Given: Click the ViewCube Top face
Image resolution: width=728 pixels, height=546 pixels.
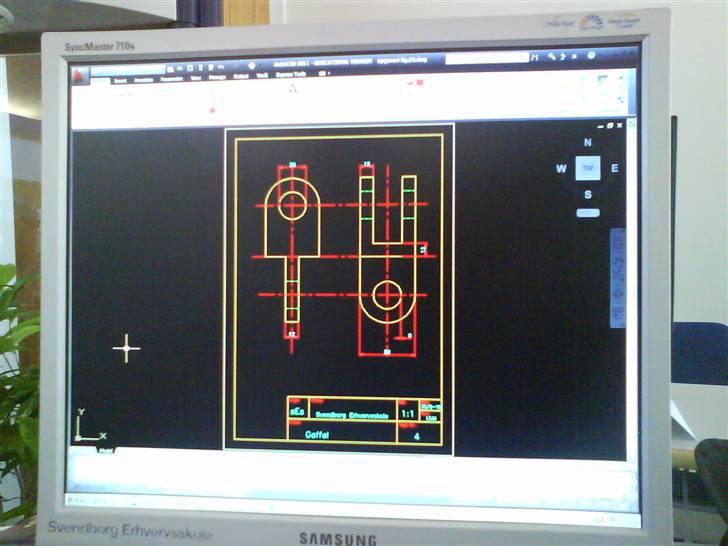Looking at the screenshot, I should tap(588, 168).
